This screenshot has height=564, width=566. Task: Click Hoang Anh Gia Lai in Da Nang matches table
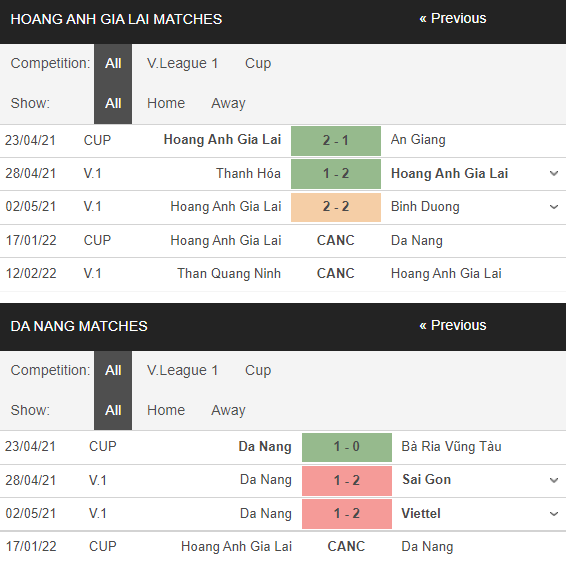[x=236, y=547]
